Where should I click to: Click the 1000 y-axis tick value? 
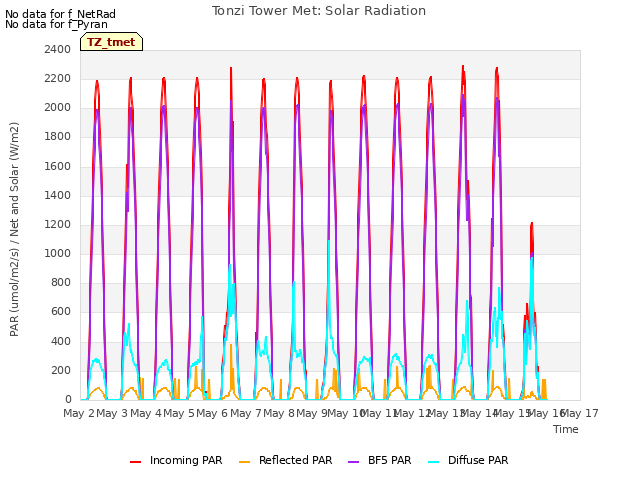(x=58, y=253)
